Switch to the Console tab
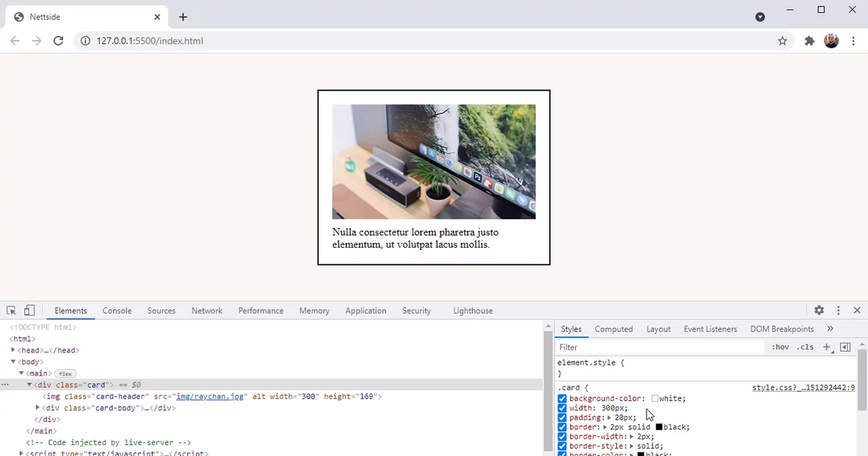 [117, 311]
